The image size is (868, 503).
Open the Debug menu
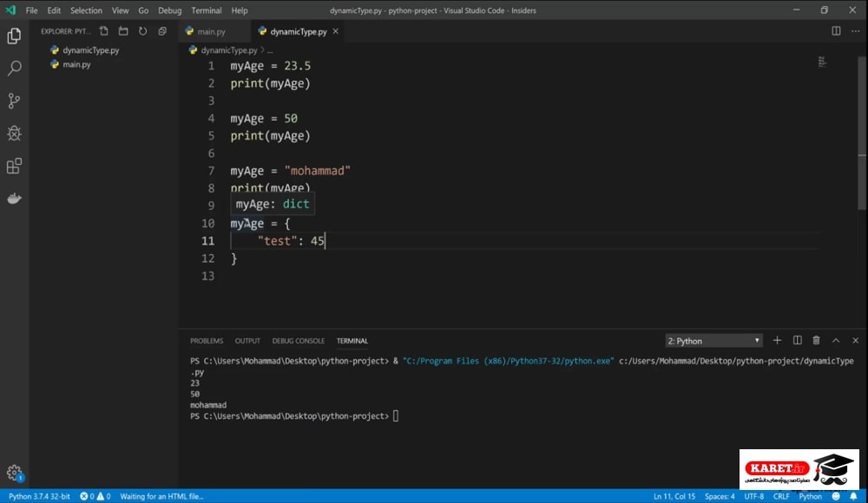(169, 10)
